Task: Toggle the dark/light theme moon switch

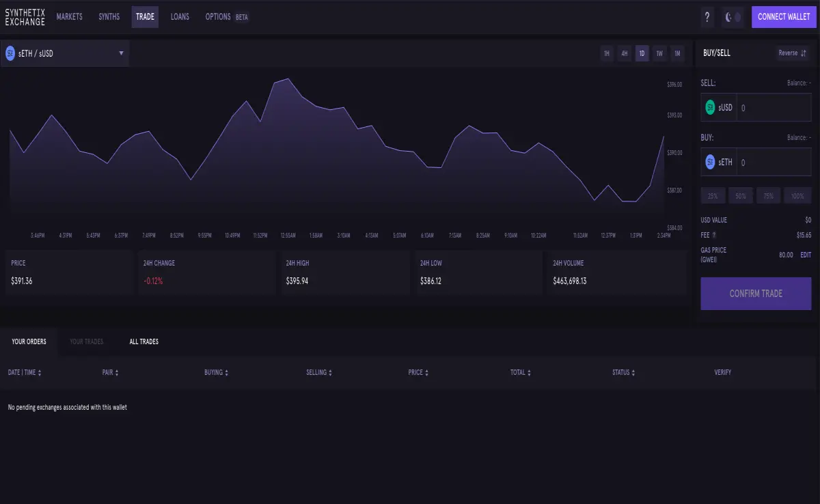Action: point(733,17)
